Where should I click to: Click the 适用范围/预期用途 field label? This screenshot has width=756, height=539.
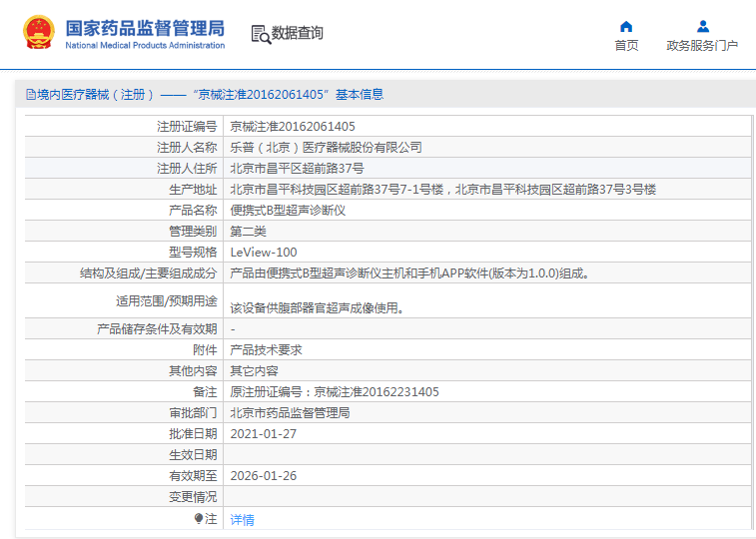[167, 301]
